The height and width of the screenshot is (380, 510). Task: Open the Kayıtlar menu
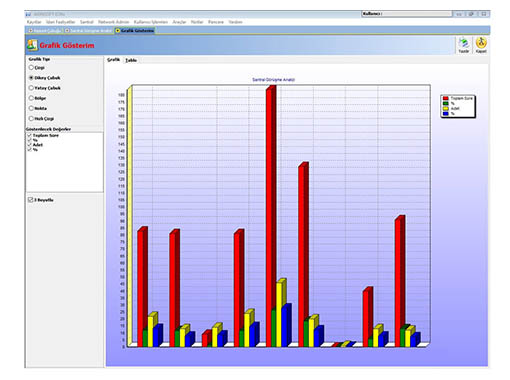pos(34,22)
